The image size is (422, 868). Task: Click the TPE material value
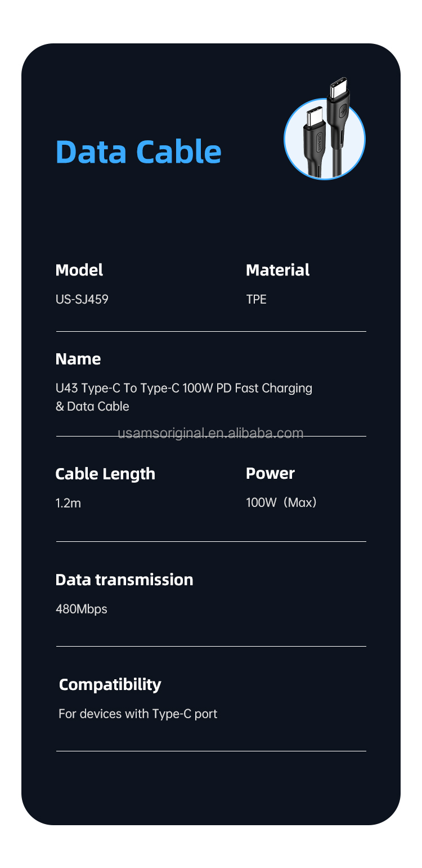click(256, 299)
